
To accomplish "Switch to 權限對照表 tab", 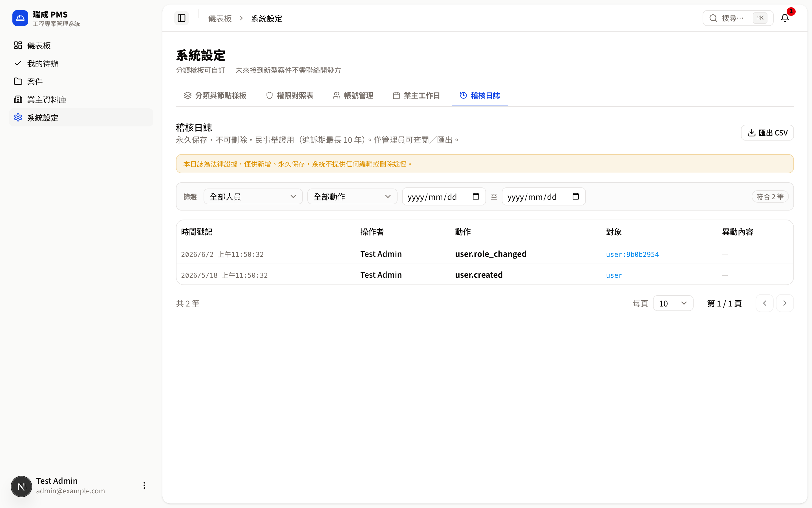I will pyautogui.click(x=290, y=96).
